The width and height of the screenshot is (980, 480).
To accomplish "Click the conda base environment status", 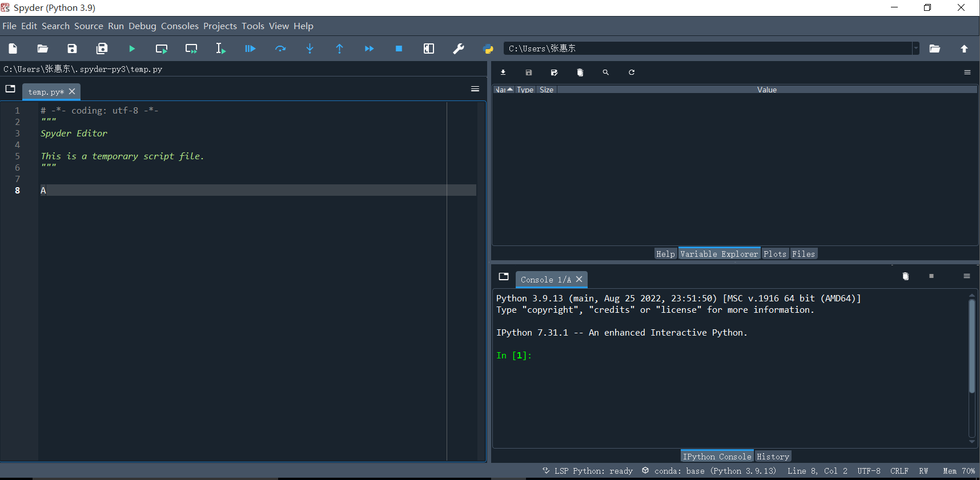I will [x=709, y=471].
